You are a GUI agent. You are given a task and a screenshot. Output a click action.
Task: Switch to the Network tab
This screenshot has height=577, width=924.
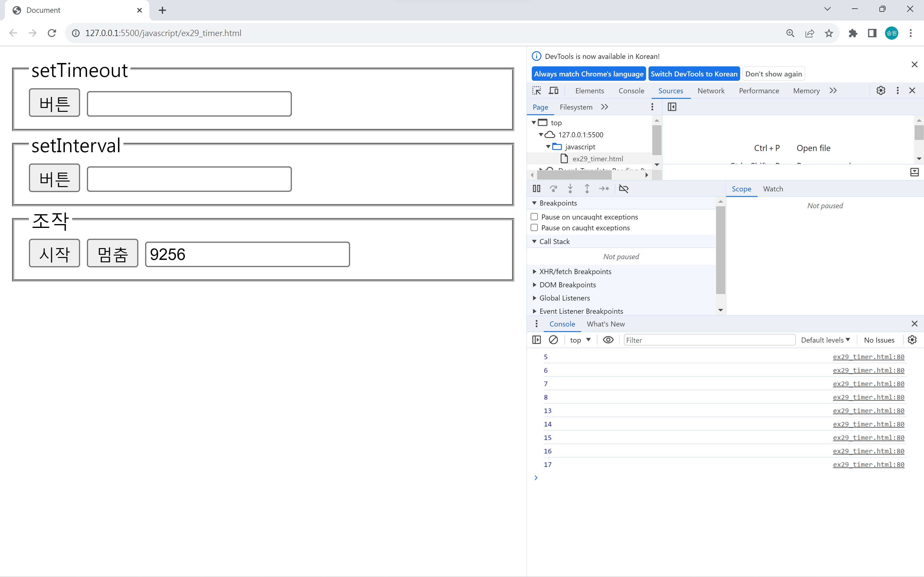click(711, 91)
